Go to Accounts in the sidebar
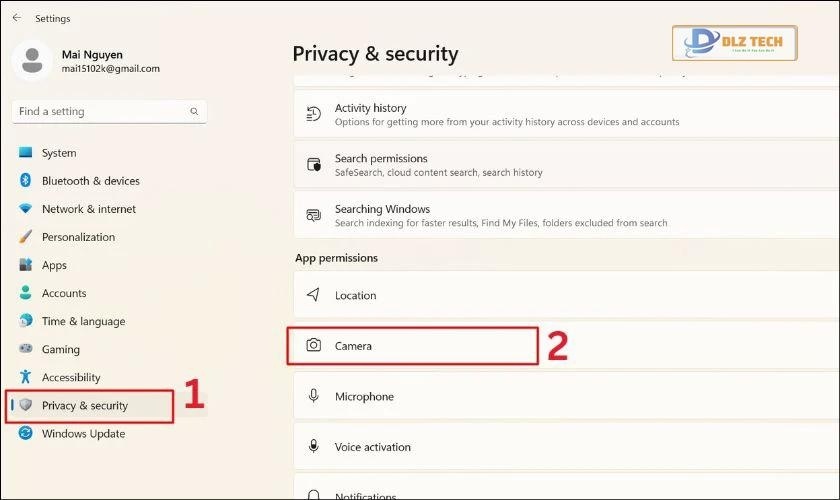This screenshot has height=500, width=840. tap(64, 293)
